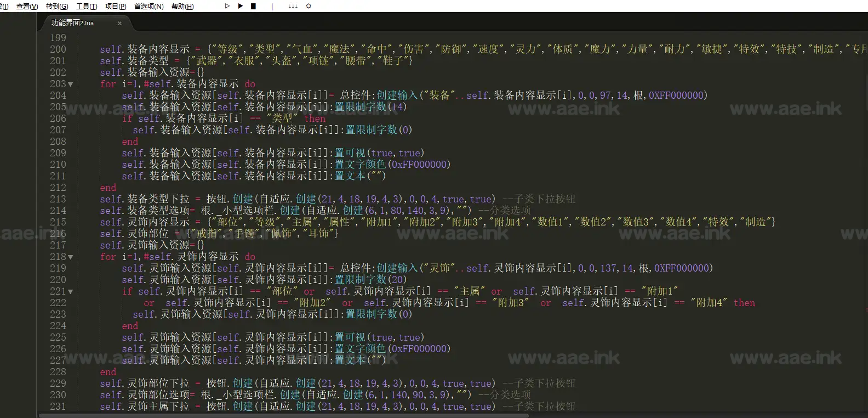Screen dimensions: 868x418
Task: Close the 功能界面2.lua tab
Action: (119, 23)
